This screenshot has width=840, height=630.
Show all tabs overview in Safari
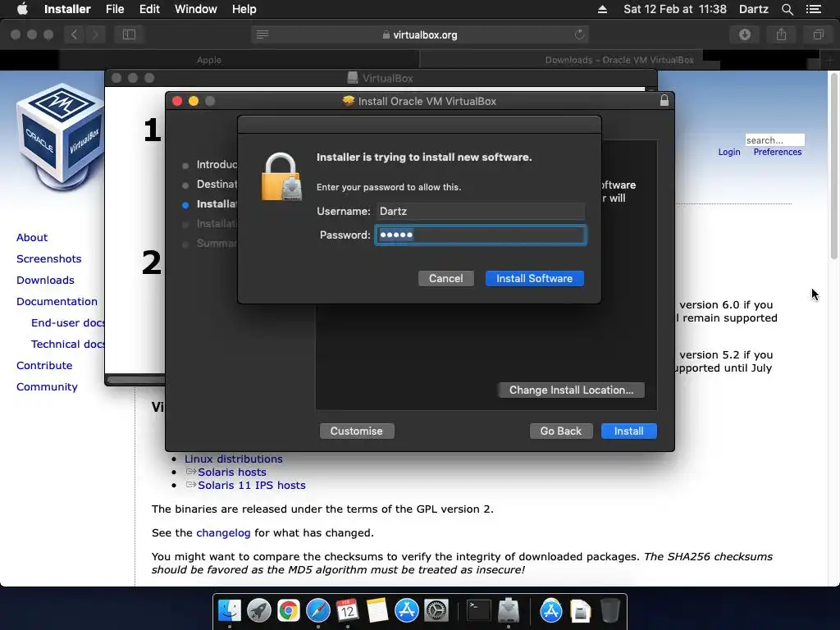[818, 34]
